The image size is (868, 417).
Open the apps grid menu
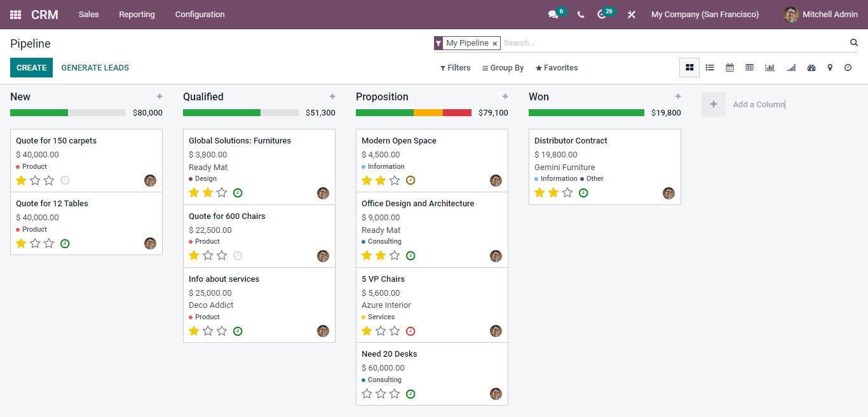(x=15, y=15)
